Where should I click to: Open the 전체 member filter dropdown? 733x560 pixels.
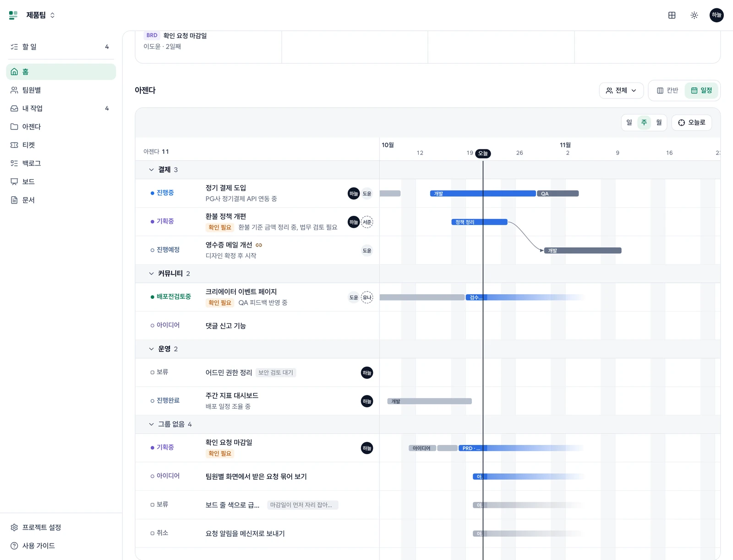(x=621, y=90)
